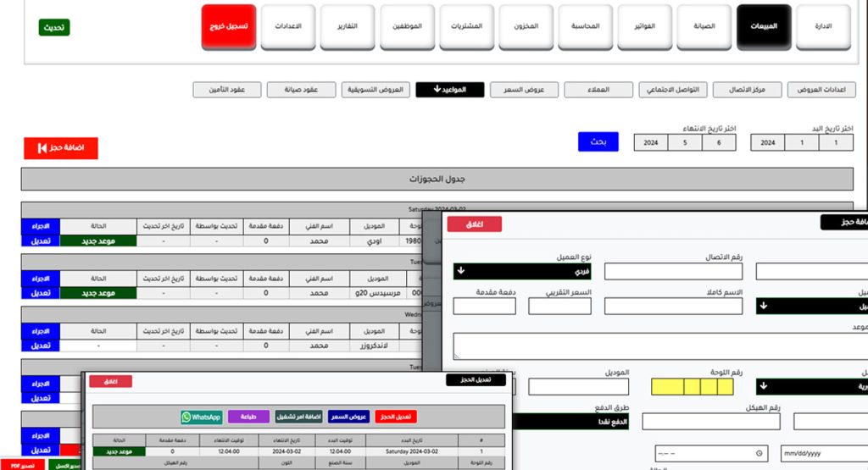Expand the المواعيد appointments dropdown tab
This screenshot has width=868, height=470.
tap(449, 90)
